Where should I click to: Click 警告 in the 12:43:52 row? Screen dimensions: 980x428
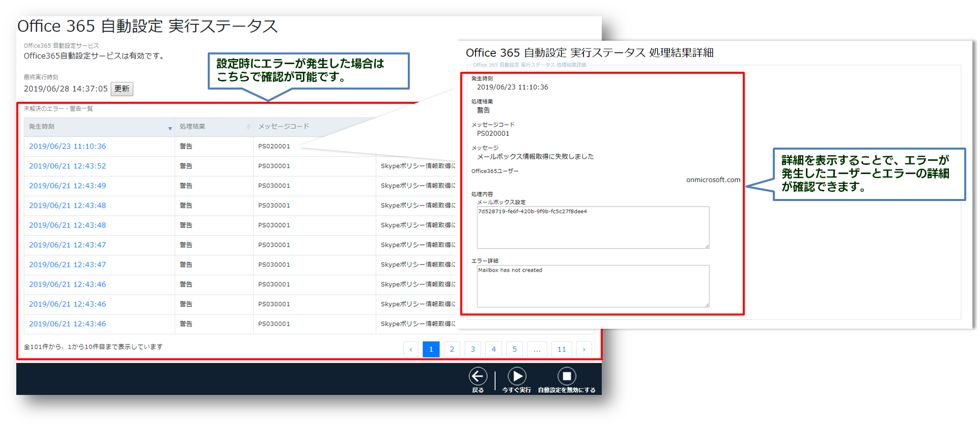(186, 166)
